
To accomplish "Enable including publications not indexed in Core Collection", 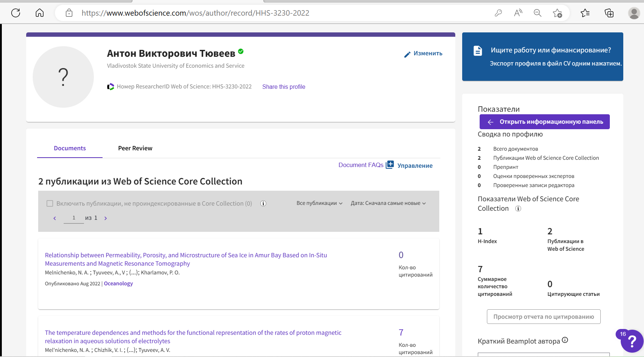I will tap(50, 203).
